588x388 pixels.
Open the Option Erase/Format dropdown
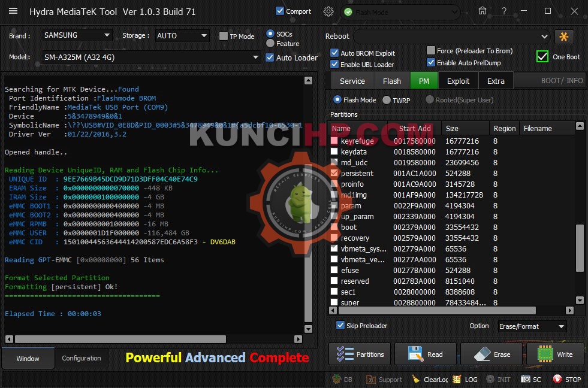coord(532,326)
